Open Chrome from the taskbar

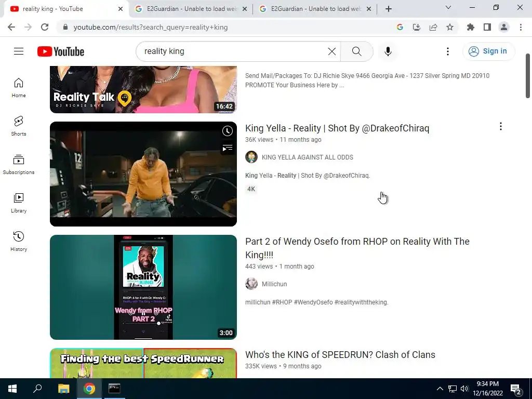point(89,389)
